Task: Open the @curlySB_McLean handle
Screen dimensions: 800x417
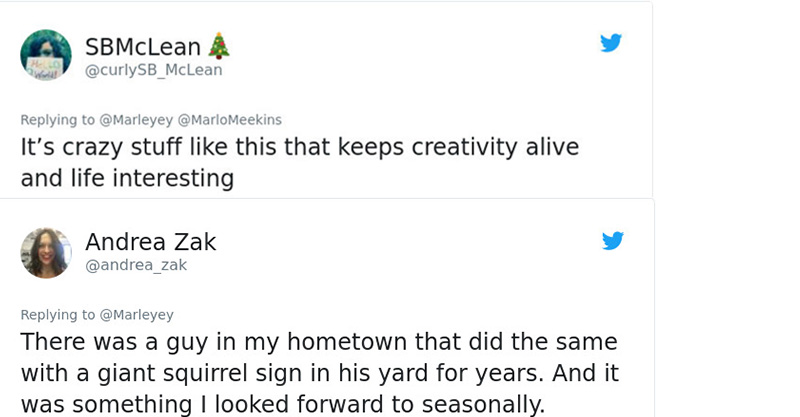Action: tap(153, 70)
